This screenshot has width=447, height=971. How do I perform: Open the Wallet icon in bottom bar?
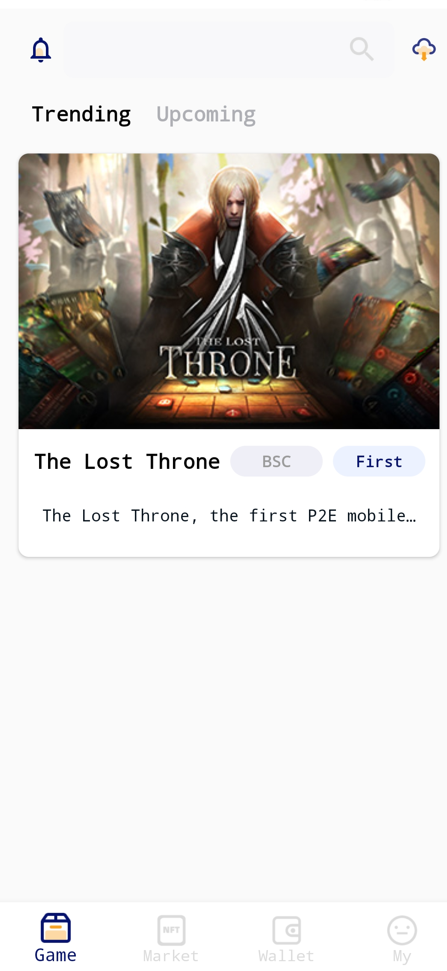coord(287,930)
